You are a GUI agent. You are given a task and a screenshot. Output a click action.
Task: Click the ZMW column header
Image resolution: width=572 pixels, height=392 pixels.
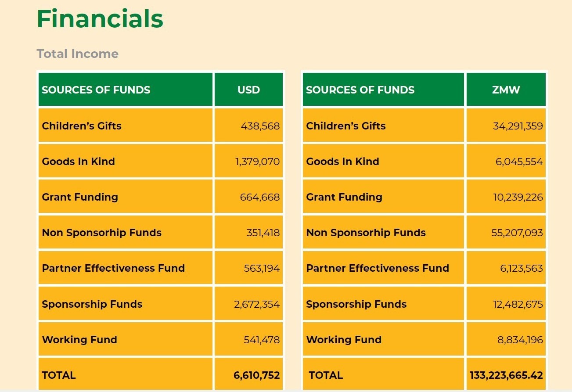tap(506, 90)
